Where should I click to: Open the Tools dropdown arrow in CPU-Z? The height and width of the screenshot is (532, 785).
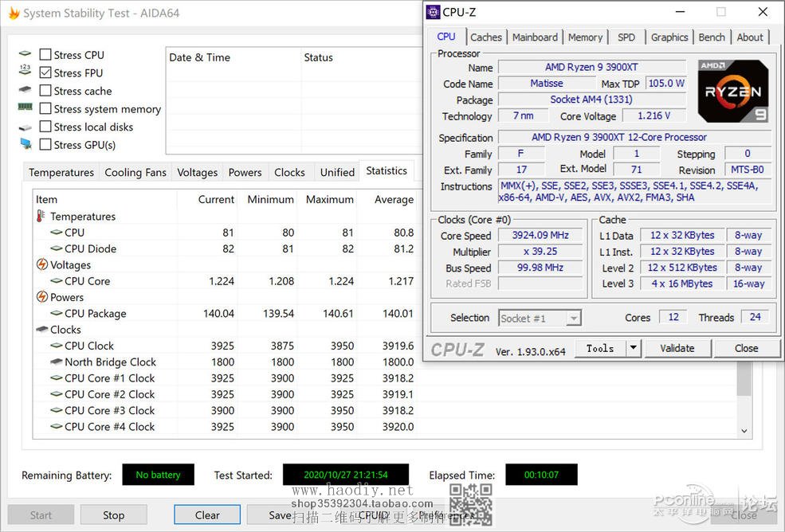tap(633, 348)
